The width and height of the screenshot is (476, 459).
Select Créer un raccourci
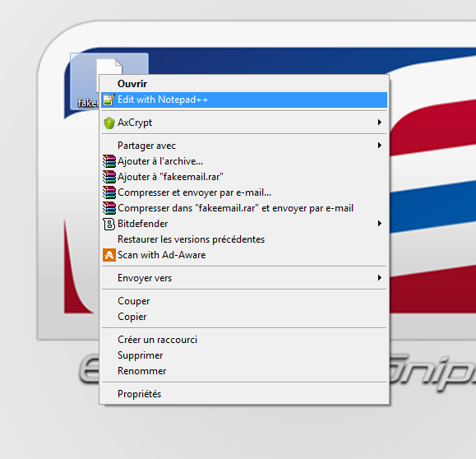[244, 340]
